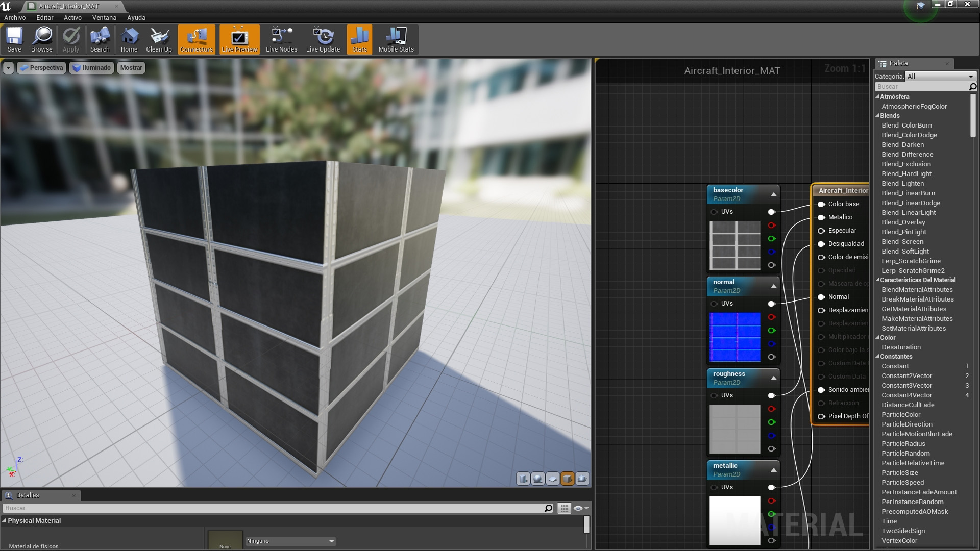Screen dimensions: 980x551
Task: Open Browse in the toolbar
Action: (x=41, y=39)
